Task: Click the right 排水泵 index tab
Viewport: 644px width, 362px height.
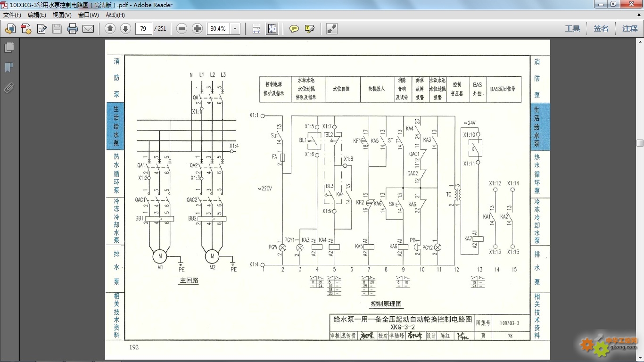Action: tap(537, 268)
